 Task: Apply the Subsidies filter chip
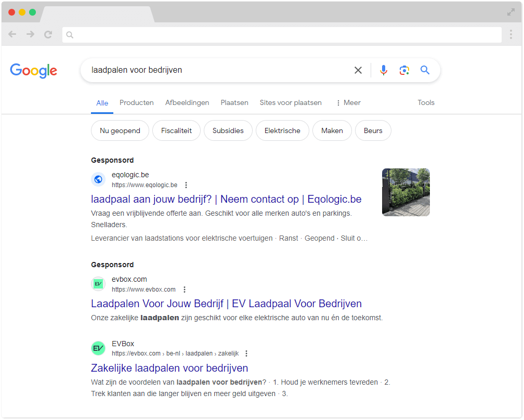(x=228, y=130)
